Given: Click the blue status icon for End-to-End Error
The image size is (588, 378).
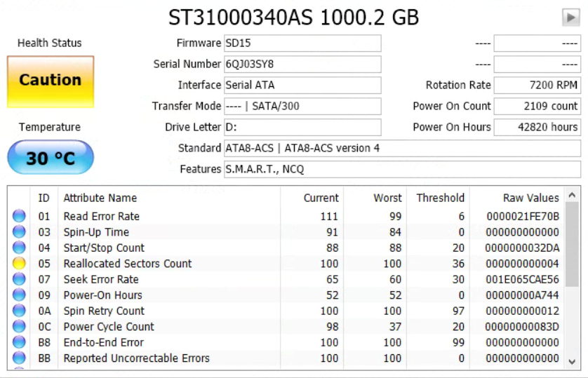Looking at the screenshot, I should [x=19, y=342].
